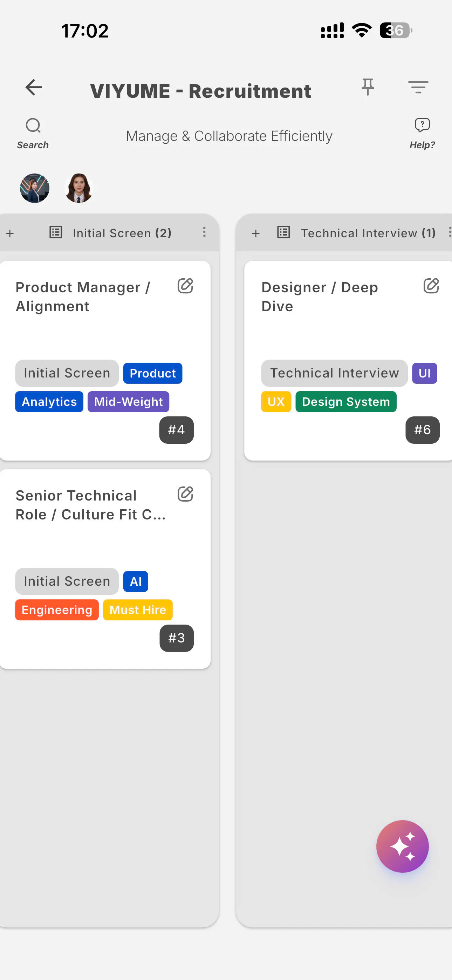Tap the Engineering orange tag
452x980 pixels.
(57, 610)
